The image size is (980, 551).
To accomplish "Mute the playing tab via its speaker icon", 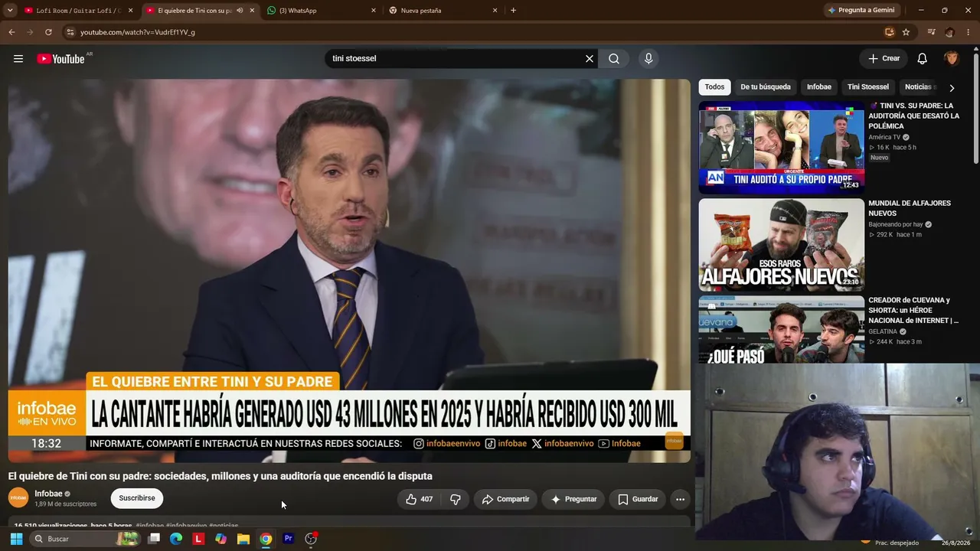I will pyautogui.click(x=240, y=11).
